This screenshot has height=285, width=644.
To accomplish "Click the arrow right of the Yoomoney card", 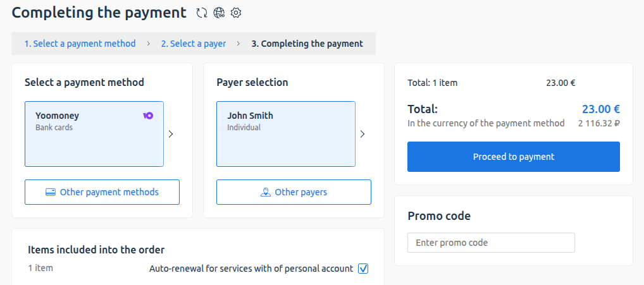I will coord(171,134).
